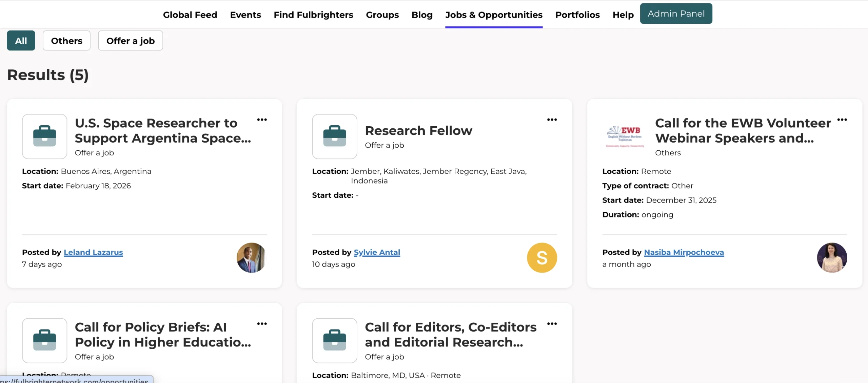
Task: Open Nasiba Mirpochoeva's profile photo
Action: [x=831, y=258]
